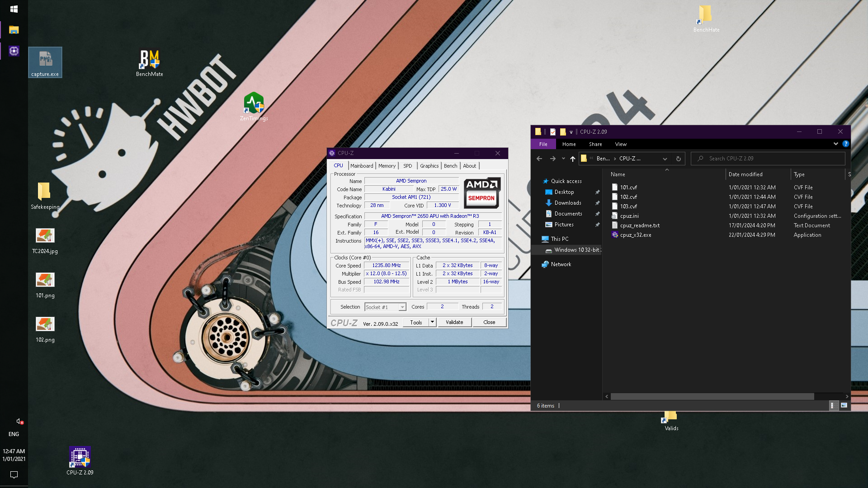Viewport: 868px width, 488px height.
Task: Click the Search CPU-Z 2.09 field
Action: tap(768, 159)
